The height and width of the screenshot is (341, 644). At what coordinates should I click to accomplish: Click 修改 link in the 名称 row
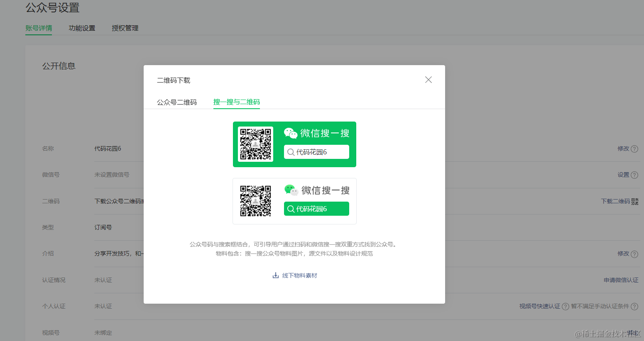tap(623, 149)
